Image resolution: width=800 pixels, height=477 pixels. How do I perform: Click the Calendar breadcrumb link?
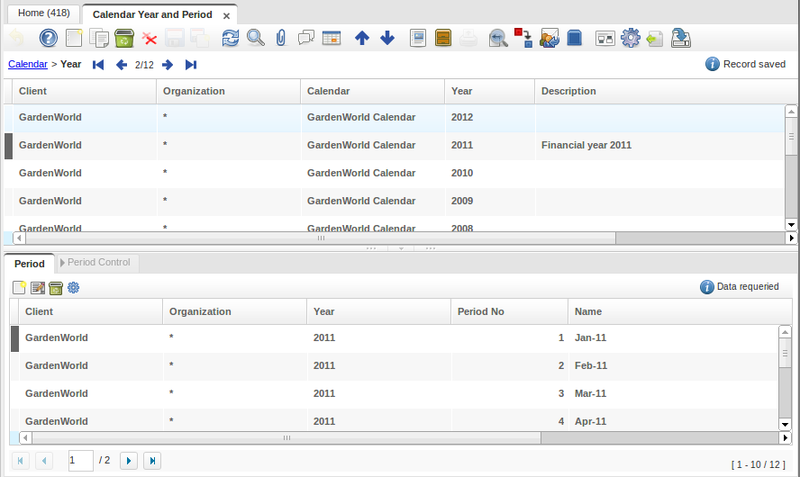(x=27, y=64)
